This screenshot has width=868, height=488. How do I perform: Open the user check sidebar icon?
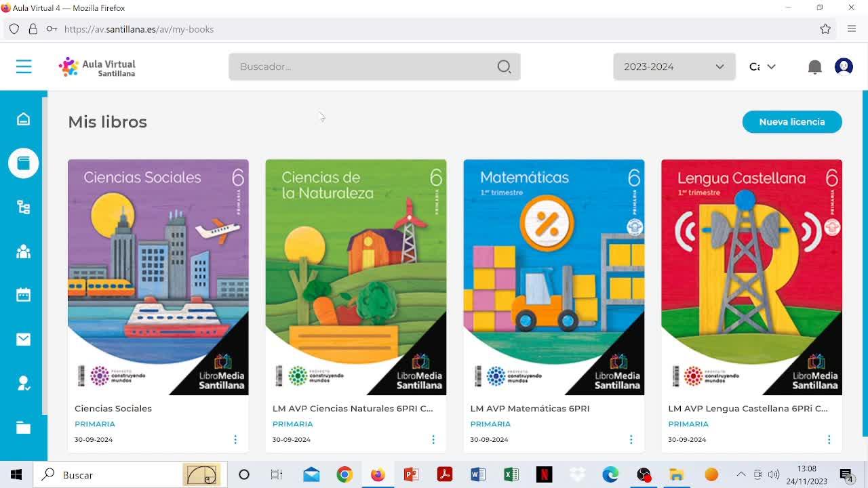[24, 384]
